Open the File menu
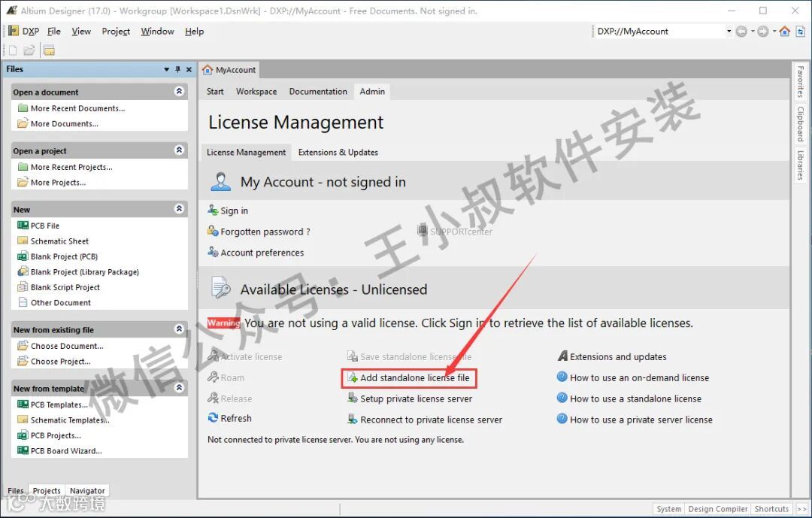The width and height of the screenshot is (812, 518). (54, 31)
